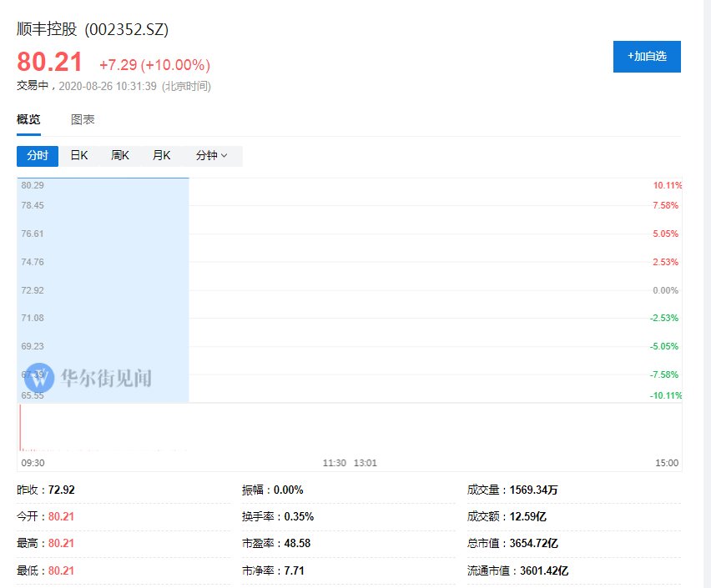Image resolution: width=711 pixels, height=588 pixels.
Task: Click the 76.61 price axis label
Action: 33,234
